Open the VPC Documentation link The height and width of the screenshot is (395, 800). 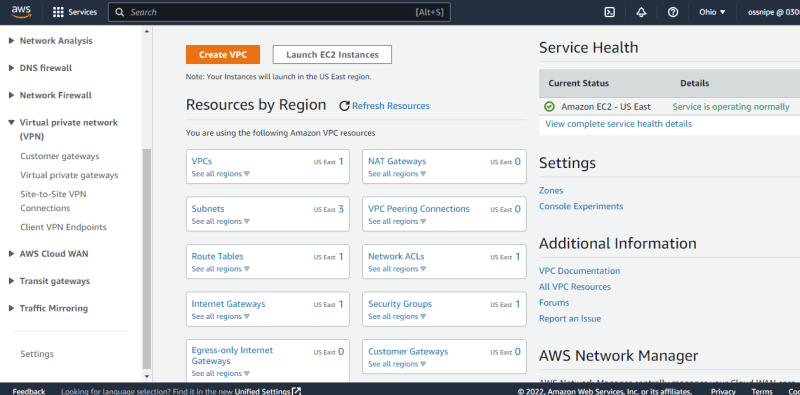580,271
